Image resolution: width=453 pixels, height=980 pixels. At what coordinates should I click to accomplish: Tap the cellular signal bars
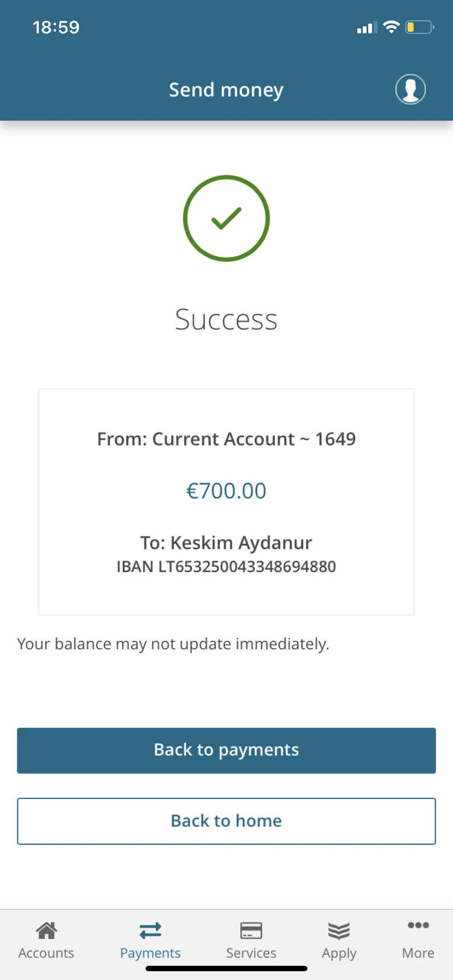(367, 27)
